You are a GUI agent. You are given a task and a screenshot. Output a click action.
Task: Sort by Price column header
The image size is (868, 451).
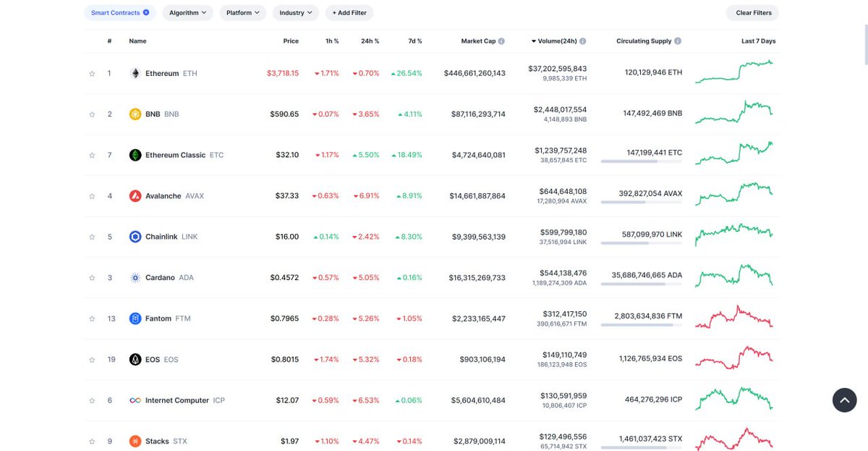[x=291, y=41]
